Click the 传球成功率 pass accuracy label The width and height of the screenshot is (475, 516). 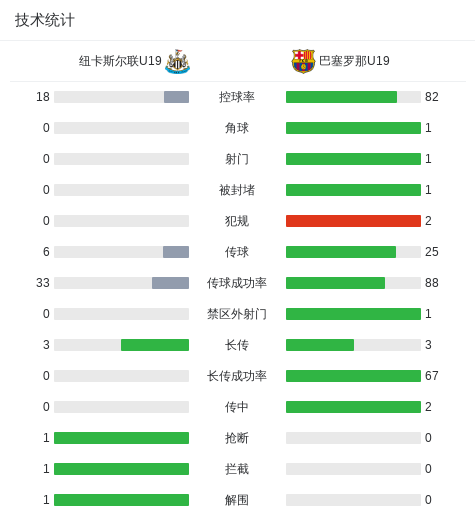pos(237,283)
